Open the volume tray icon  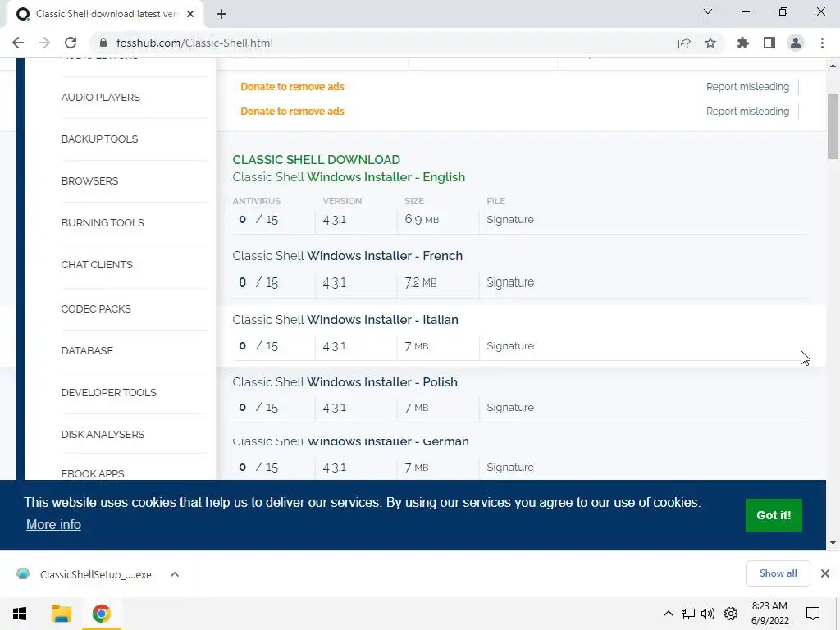point(708,614)
